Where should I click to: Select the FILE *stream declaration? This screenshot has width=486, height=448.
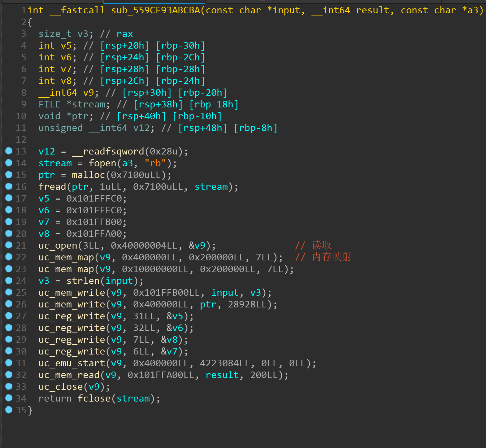coord(74,104)
